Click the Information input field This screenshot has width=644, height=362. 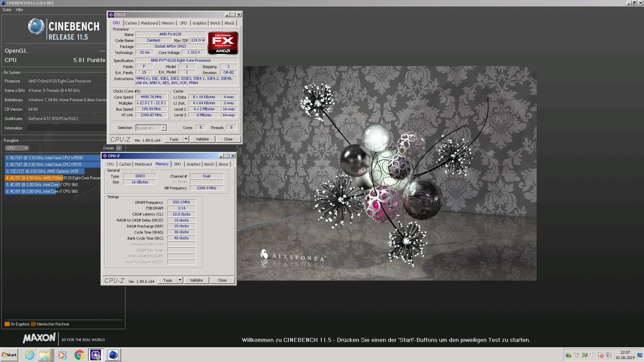point(66,128)
